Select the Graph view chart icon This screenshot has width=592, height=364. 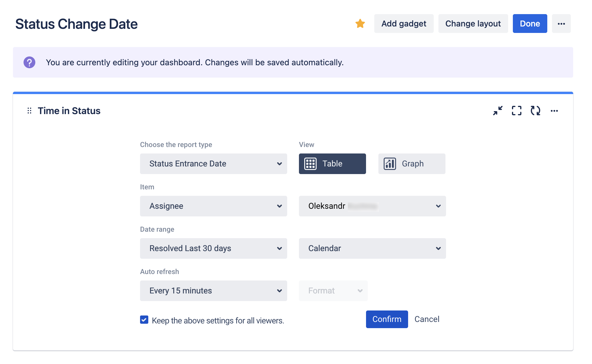coord(389,164)
